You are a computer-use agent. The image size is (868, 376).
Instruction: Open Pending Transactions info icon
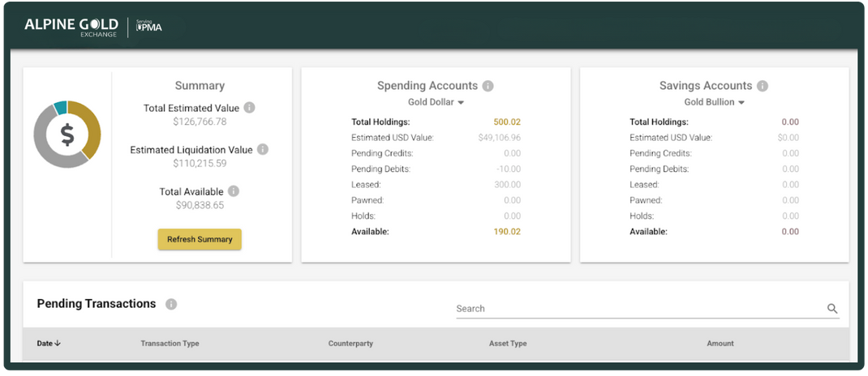click(172, 304)
